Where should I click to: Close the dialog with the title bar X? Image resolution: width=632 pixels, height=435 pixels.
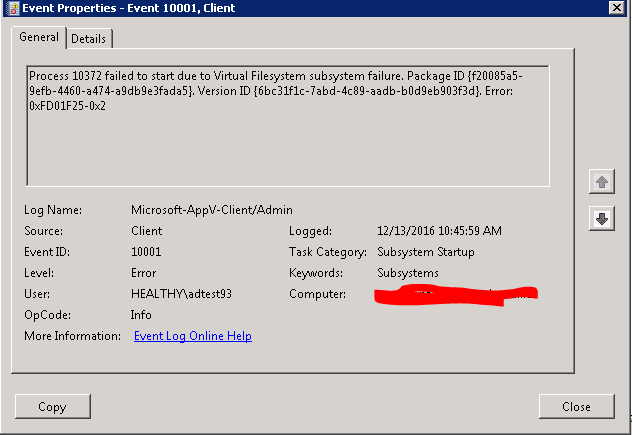point(617,9)
